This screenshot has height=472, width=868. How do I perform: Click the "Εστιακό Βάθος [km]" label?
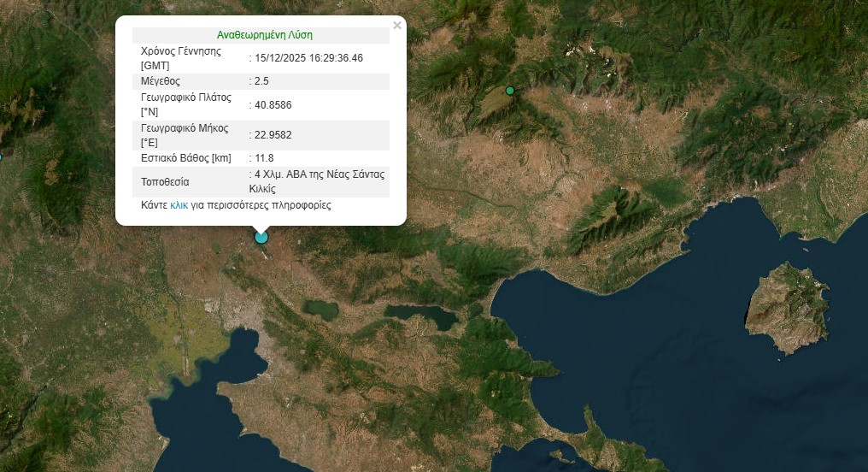[x=186, y=158]
